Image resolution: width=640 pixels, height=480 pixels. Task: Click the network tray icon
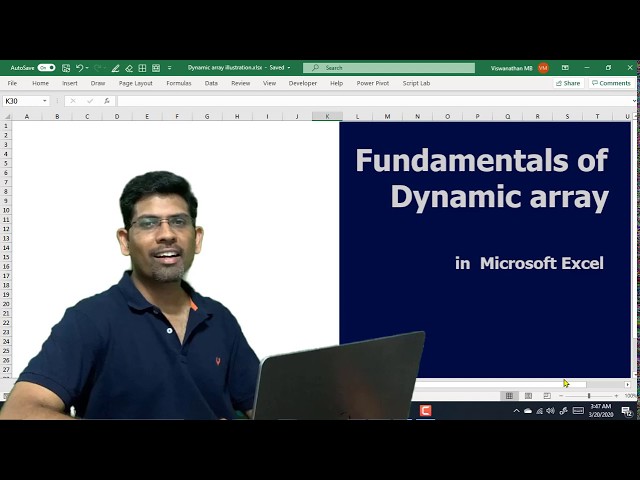tap(540, 411)
